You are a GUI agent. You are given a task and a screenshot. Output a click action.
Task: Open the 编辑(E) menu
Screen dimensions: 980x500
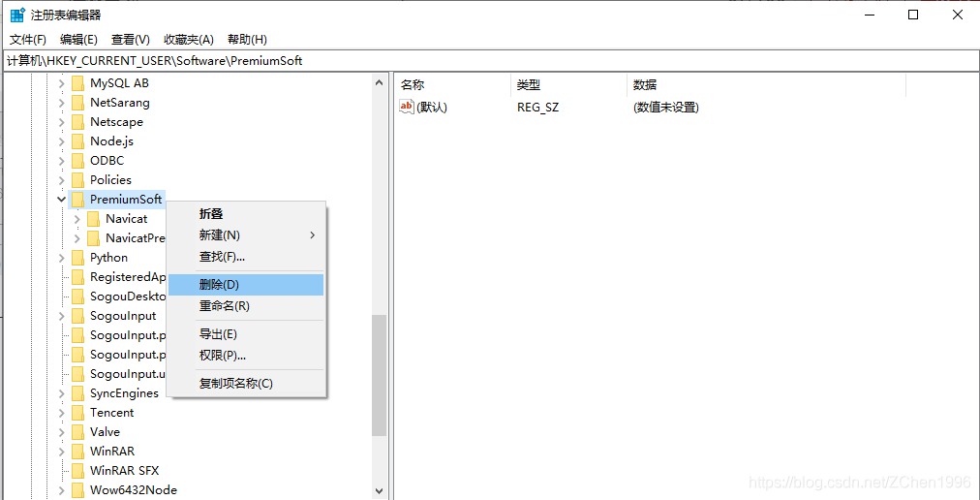[x=78, y=40]
